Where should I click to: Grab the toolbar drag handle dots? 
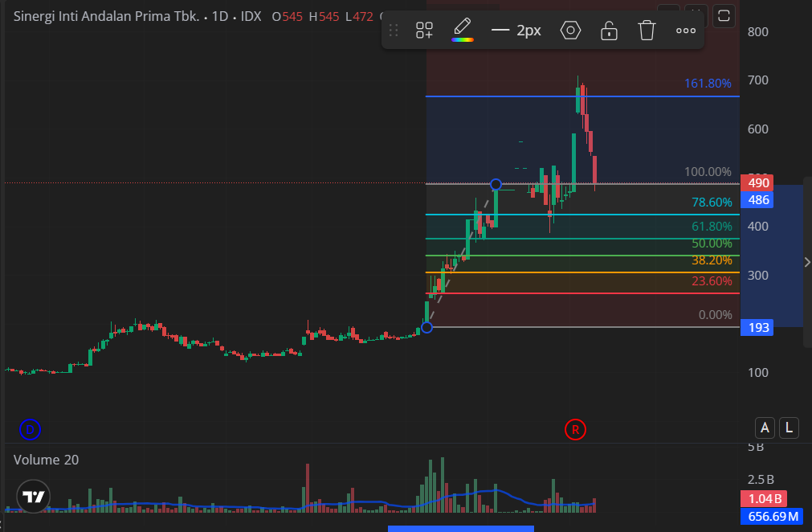[x=394, y=31]
